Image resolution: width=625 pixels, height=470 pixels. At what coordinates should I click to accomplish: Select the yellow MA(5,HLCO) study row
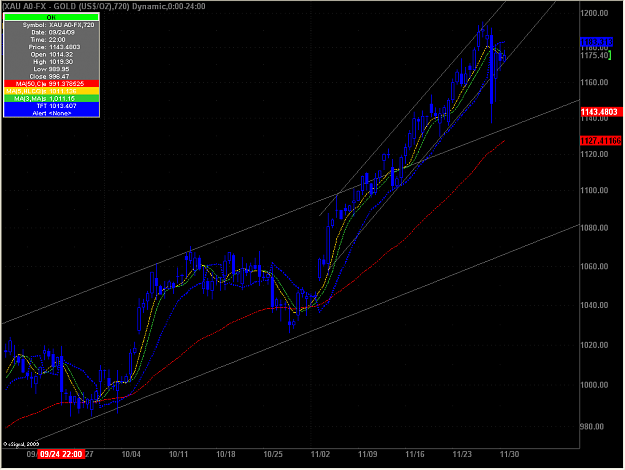(x=51, y=91)
